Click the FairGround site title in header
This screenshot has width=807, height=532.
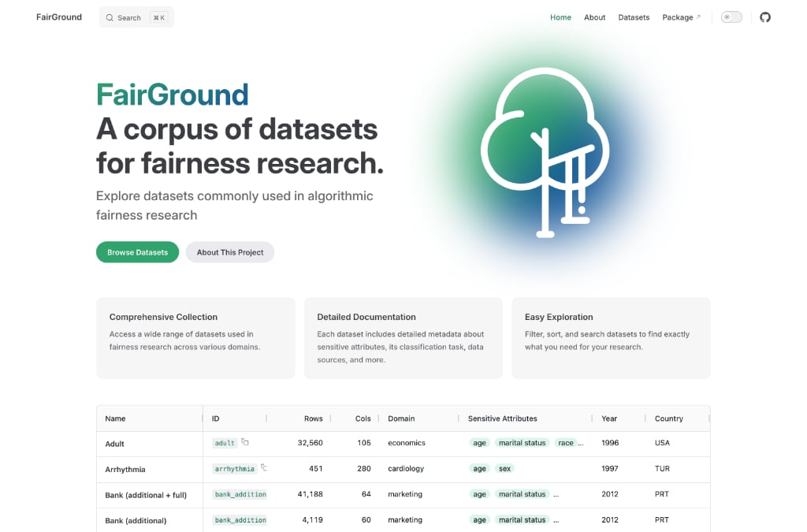click(59, 17)
